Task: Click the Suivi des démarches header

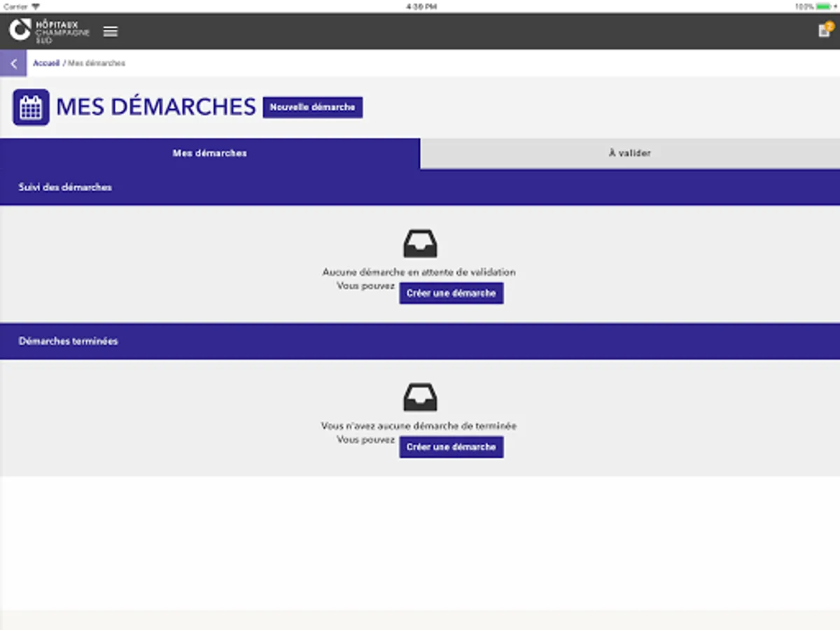Action: [420, 188]
